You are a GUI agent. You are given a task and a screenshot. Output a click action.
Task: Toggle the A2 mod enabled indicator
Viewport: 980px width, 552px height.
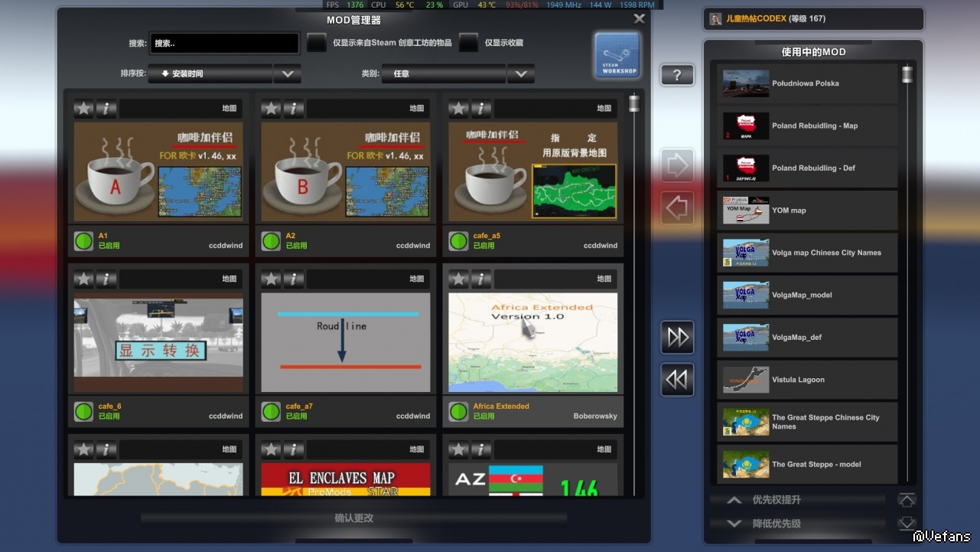pos(271,242)
